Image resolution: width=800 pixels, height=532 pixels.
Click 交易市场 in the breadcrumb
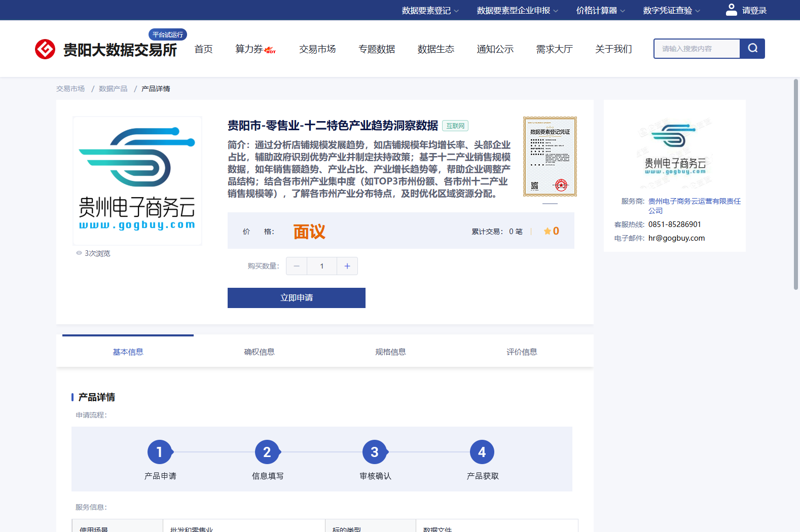70,89
